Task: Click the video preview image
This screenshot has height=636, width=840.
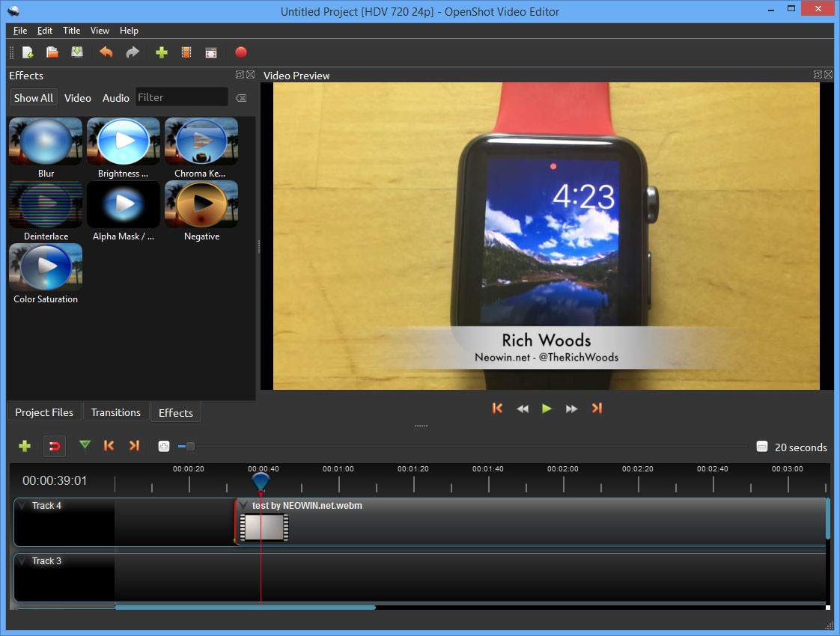Action: pyautogui.click(x=547, y=236)
